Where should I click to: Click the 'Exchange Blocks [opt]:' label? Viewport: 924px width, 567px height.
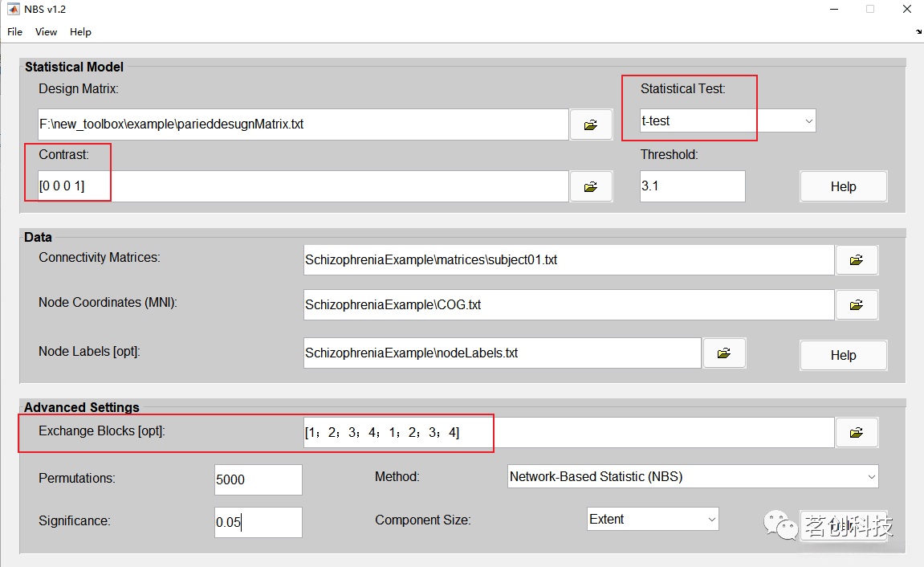[x=102, y=430]
